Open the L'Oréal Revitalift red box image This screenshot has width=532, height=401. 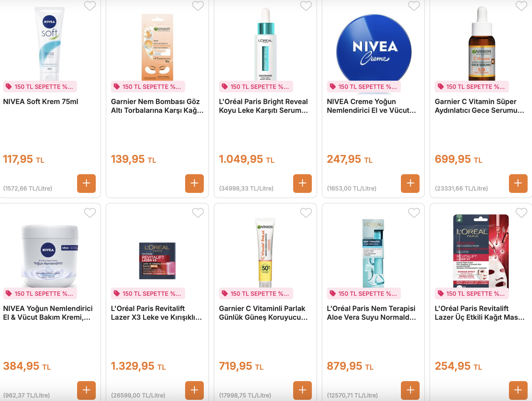[157, 261]
